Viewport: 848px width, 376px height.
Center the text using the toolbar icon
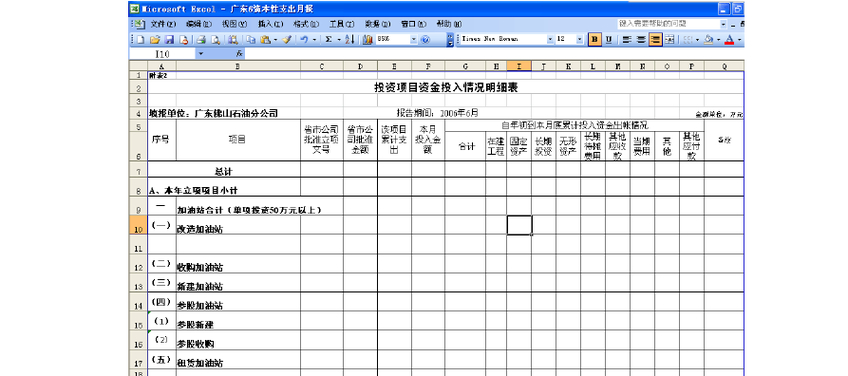click(641, 39)
